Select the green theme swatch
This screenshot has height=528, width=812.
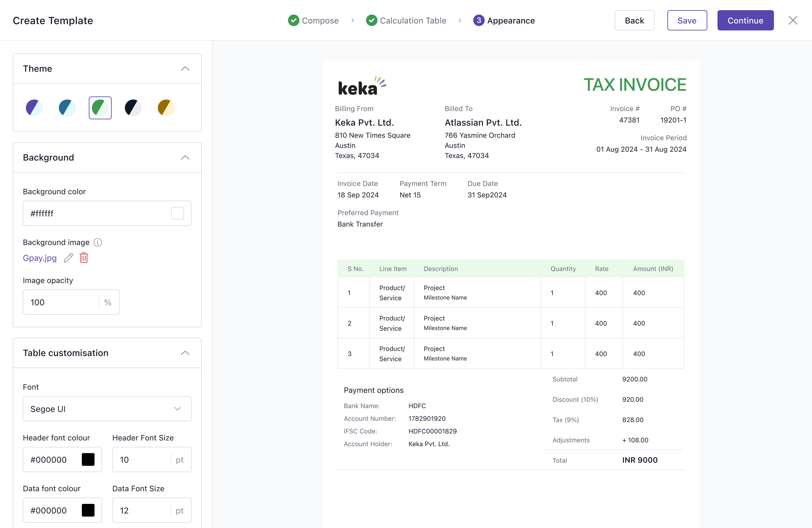tap(100, 108)
